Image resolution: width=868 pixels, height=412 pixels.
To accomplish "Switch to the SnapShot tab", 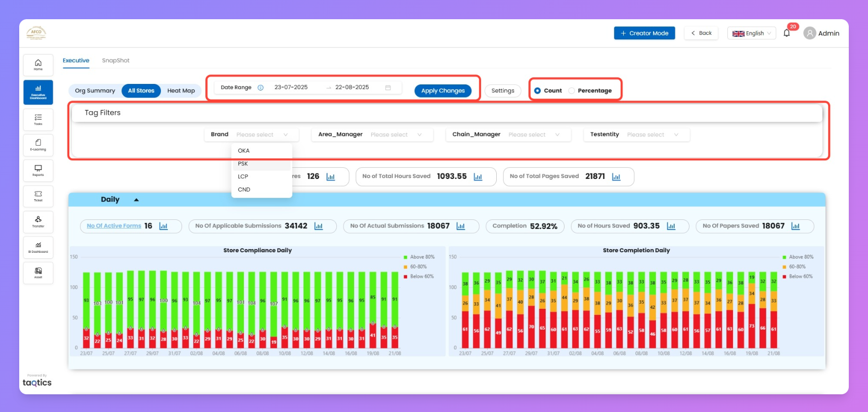I will point(115,61).
